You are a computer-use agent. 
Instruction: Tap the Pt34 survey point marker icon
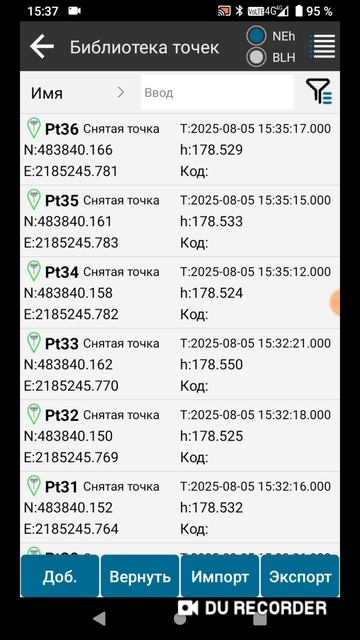pos(34,271)
